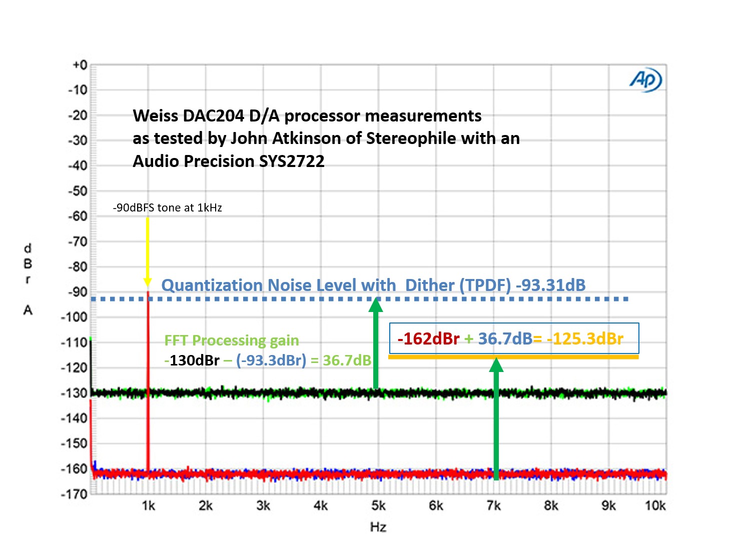Click the 5k label on frequency axis
This screenshot has width=747, height=560.
(378, 506)
